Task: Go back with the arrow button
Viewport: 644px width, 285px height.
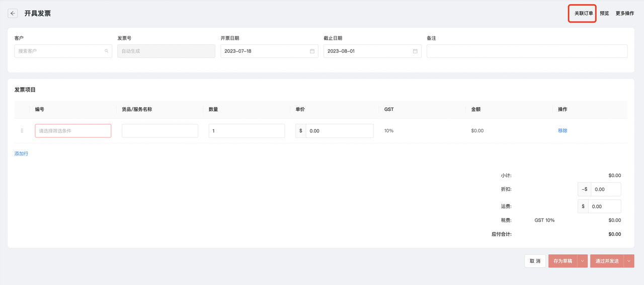Action: coord(13,14)
